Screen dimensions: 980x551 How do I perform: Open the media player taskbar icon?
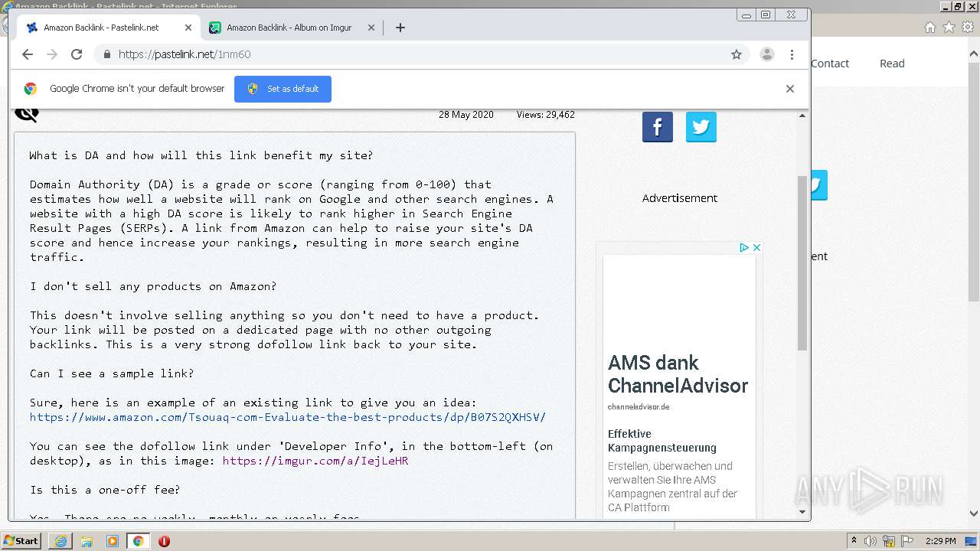click(113, 541)
